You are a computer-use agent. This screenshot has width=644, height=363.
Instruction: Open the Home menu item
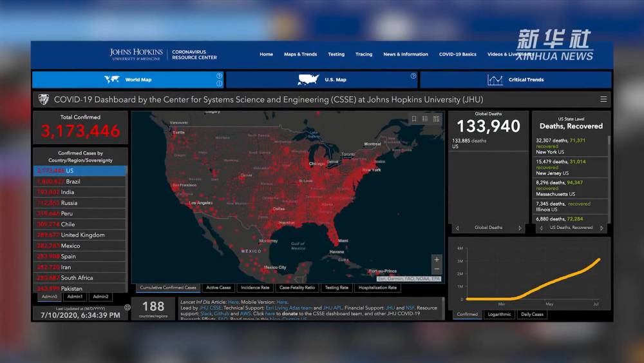(266, 54)
